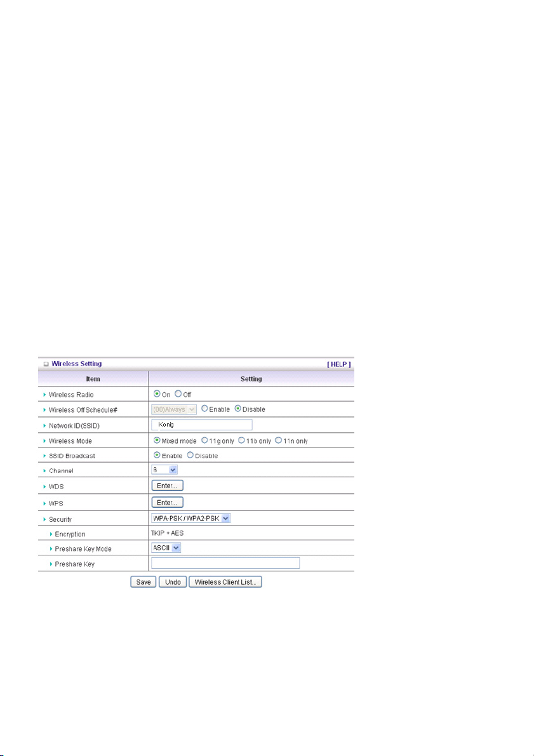This screenshot has width=534, height=756.
Task: Click the Wireless Off Schedule row arrow
Action: pyautogui.click(x=45, y=410)
